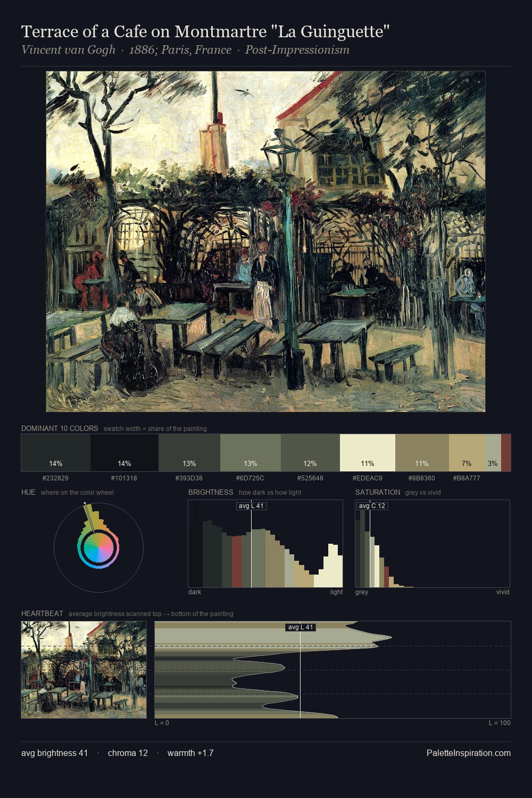Viewport: 532px width, 798px height.
Task: Click the "L = 0" axis label
Action: coord(162,723)
